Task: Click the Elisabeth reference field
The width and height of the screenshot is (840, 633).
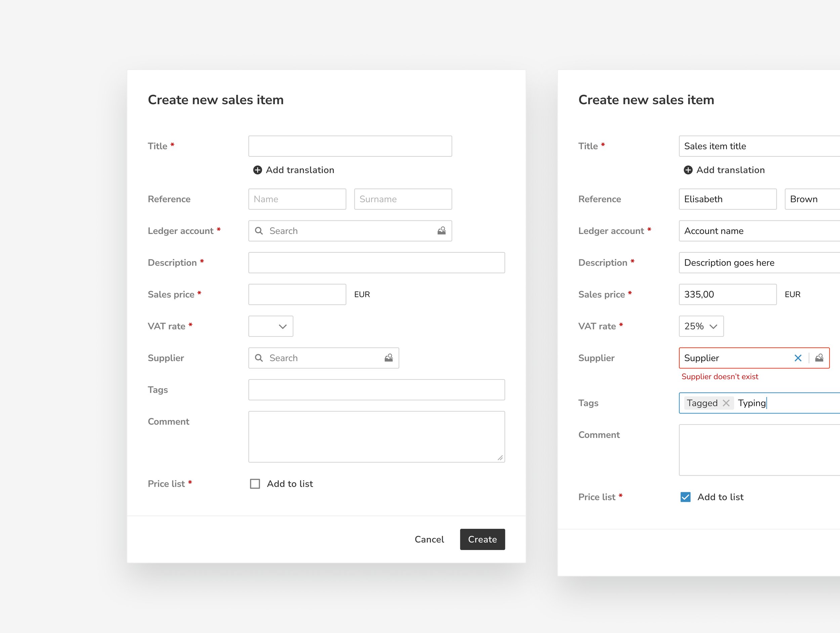Action: [x=728, y=199]
